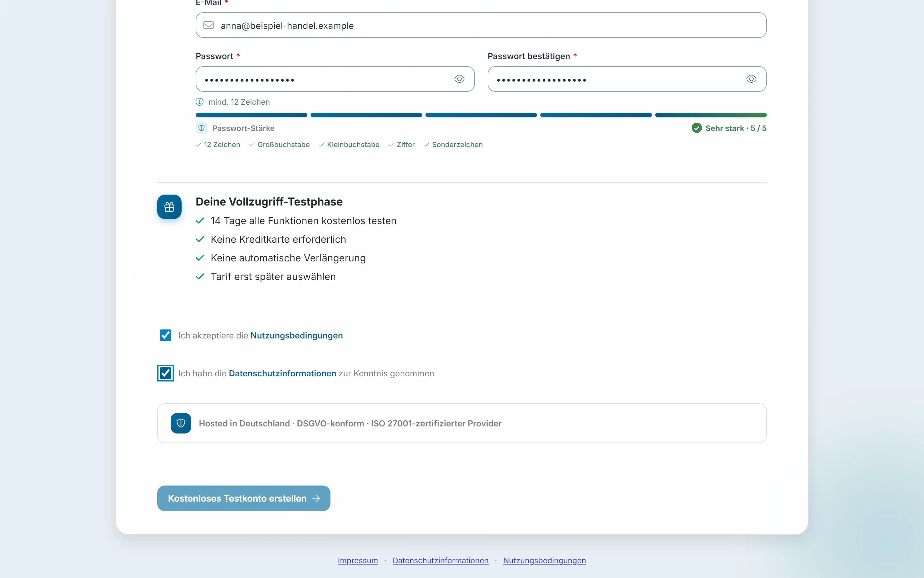Click the Ziffer requirement
This screenshot has height=578, width=924.
point(402,145)
